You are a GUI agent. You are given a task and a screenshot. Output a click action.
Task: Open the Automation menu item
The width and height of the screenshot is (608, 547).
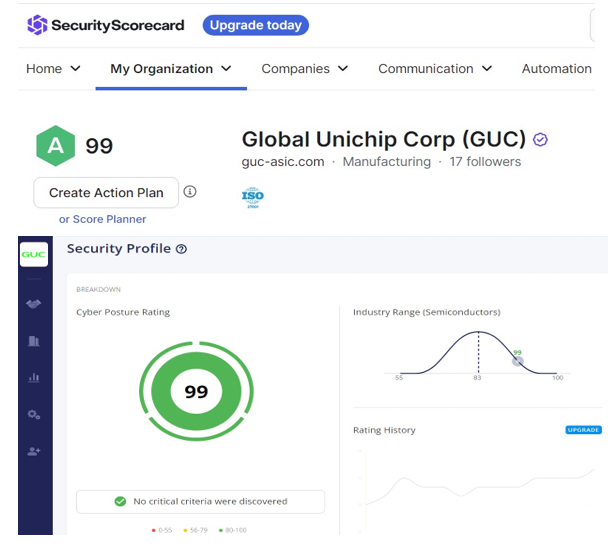[556, 69]
